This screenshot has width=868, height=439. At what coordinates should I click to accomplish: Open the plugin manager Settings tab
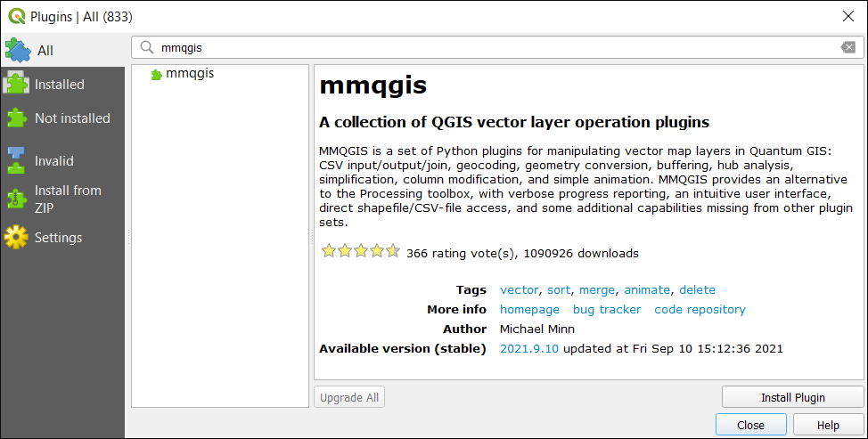pyautogui.click(x=62, y=237)
